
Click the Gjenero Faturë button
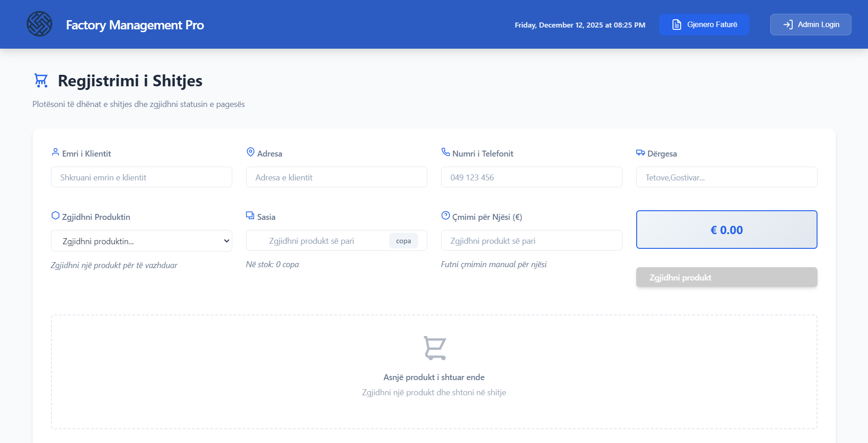704,24
